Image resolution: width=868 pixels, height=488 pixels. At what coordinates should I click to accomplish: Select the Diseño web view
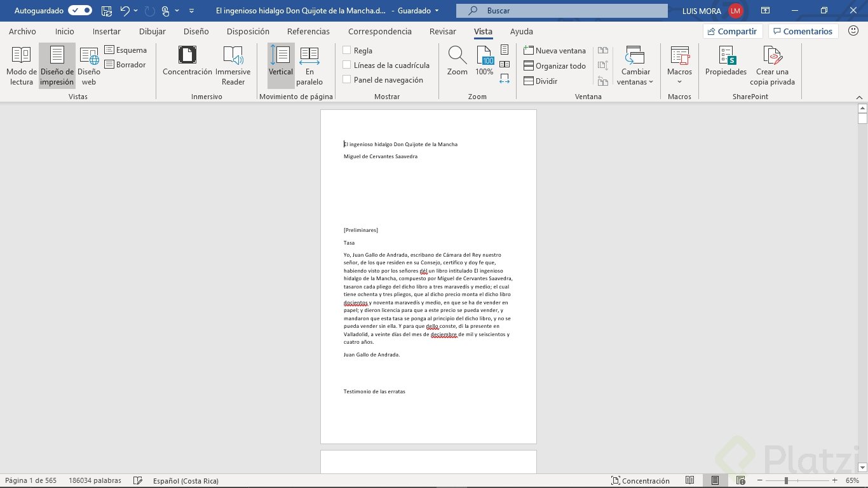(x=88, y=64)
